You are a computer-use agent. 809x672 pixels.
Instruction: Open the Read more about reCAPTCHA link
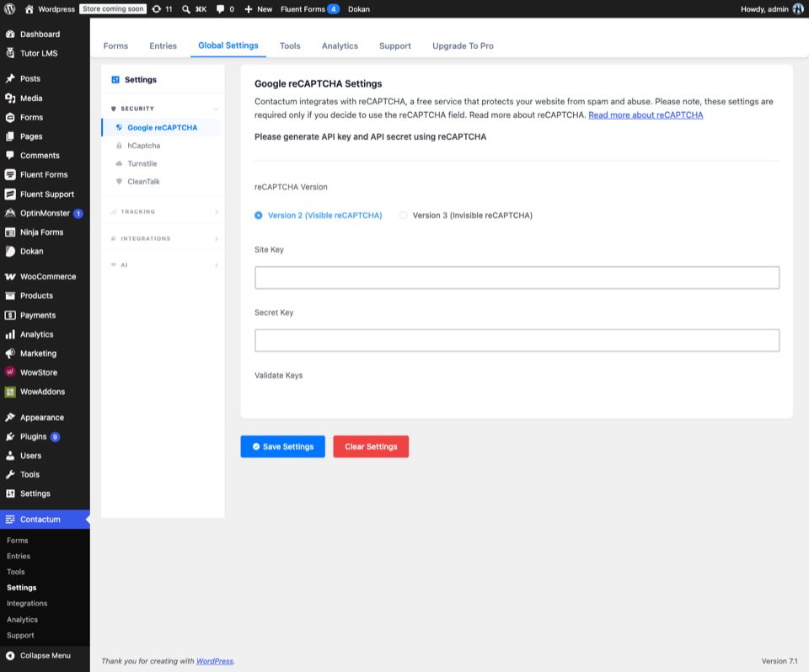pos(646,115)
